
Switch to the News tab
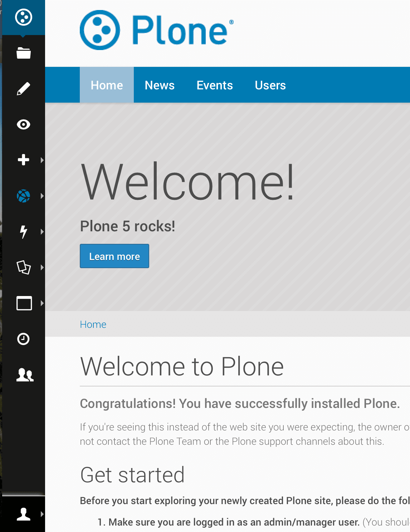pyautogui.click(x=160, y=85)
